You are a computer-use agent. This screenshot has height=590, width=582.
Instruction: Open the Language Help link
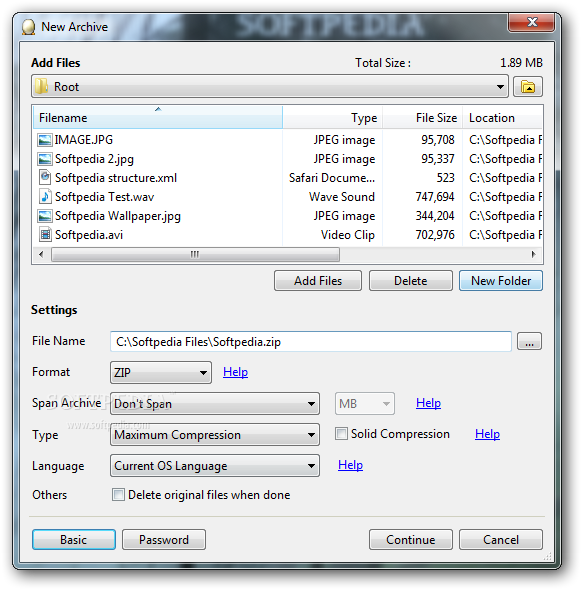pyautogui.click(x=350, y=465)
